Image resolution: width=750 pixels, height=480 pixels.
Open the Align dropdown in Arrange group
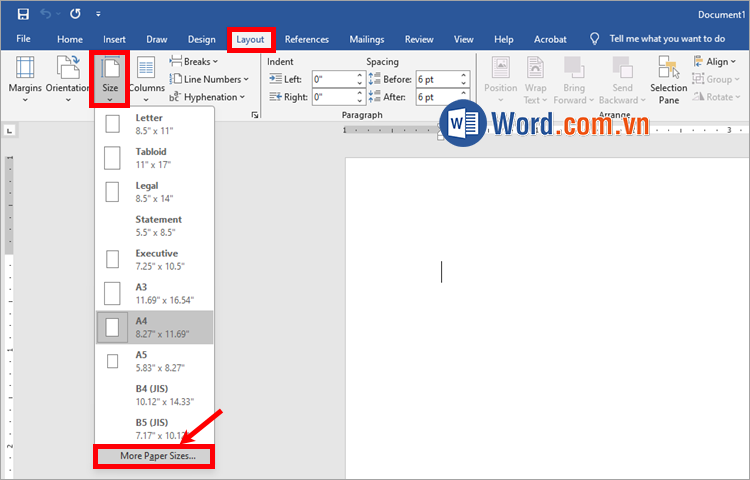[718, 61]
